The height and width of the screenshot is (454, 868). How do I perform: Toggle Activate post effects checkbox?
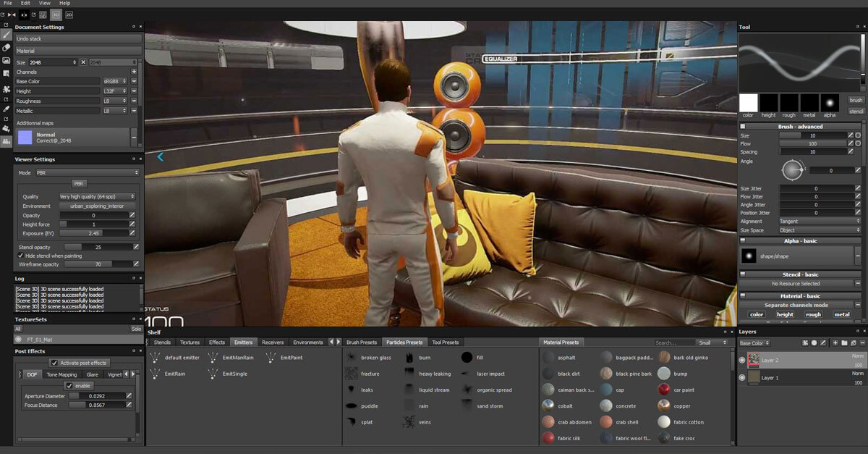[54, 363]
